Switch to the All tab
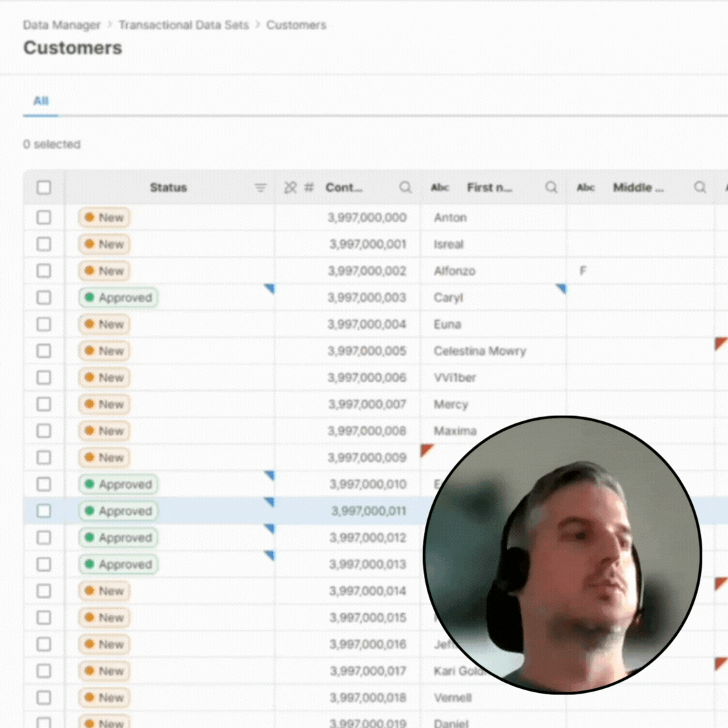728x728 pixels. 41,101
